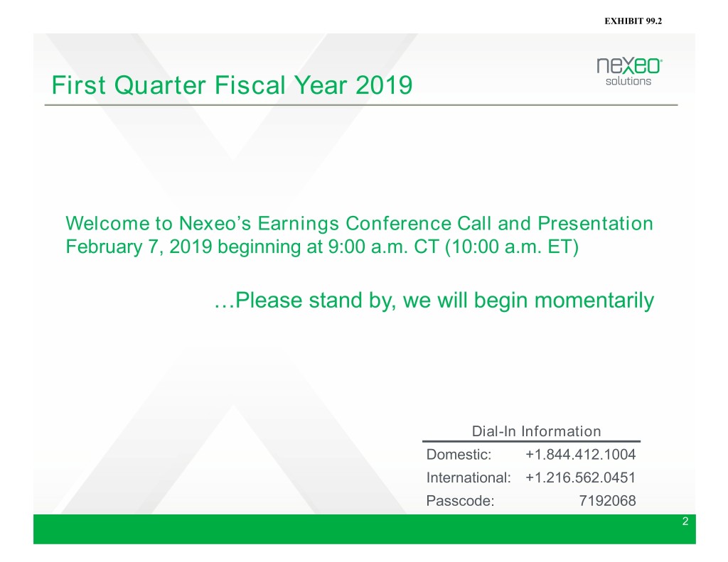Select the passcode 7192068
This screenshot has width=728, height=562.
tap(603, 501)
